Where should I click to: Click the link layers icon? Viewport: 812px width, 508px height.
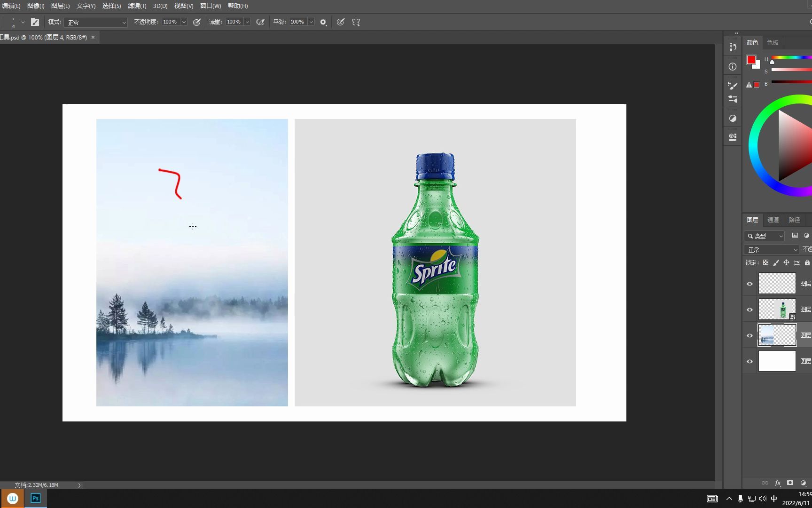[765, 483]
